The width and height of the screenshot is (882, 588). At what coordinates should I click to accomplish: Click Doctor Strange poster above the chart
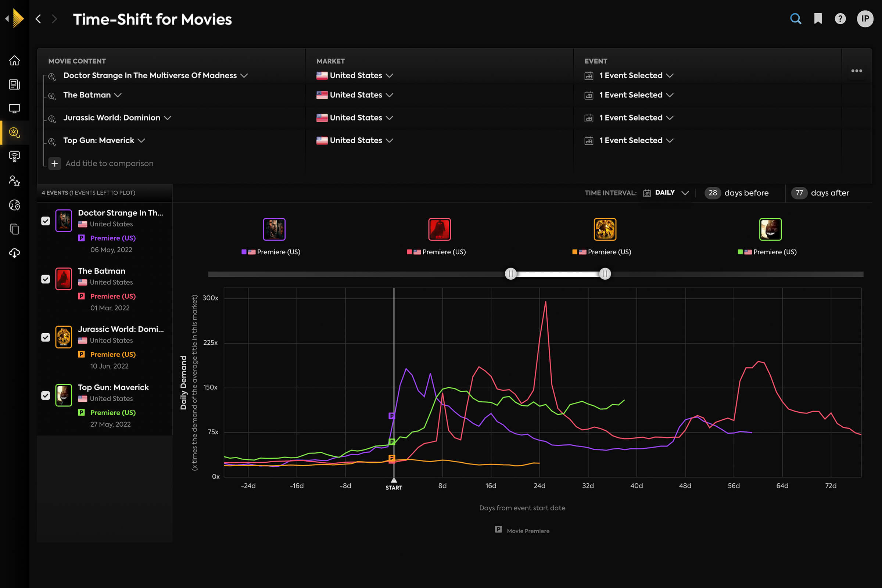(274, 229)
